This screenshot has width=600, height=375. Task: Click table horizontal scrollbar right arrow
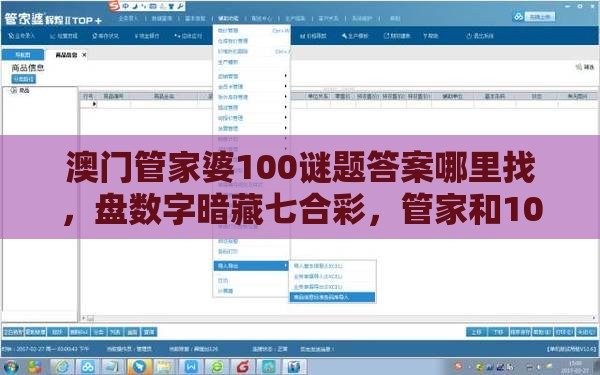594,318
